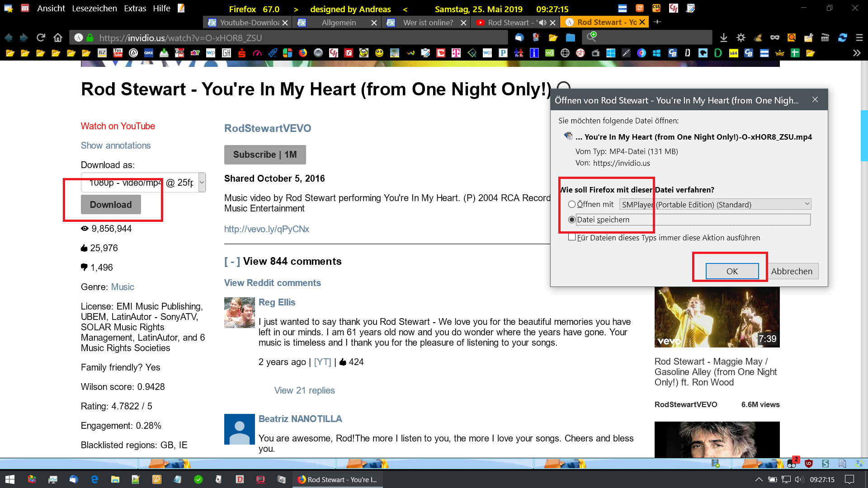Confirm the download dialog with OK
868x488 pixels.
pyautogui.click(x=732, y=271)
